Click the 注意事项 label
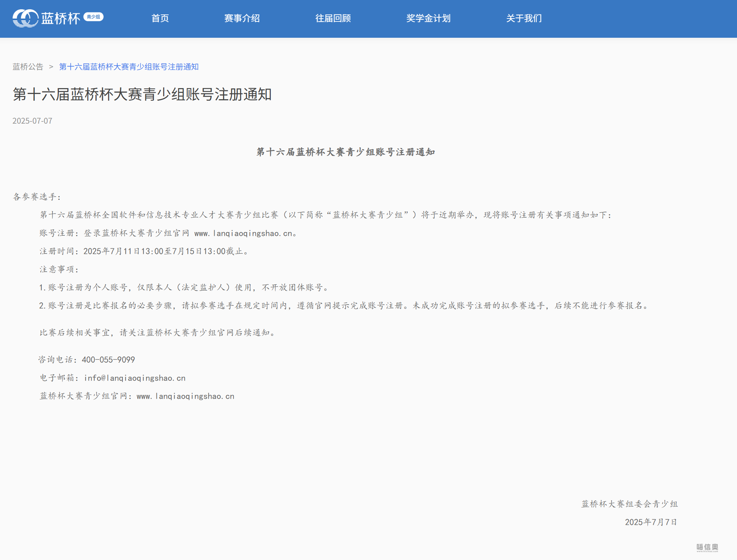The image size is (737, 560). pyautogui.click(x=59, y=269)
